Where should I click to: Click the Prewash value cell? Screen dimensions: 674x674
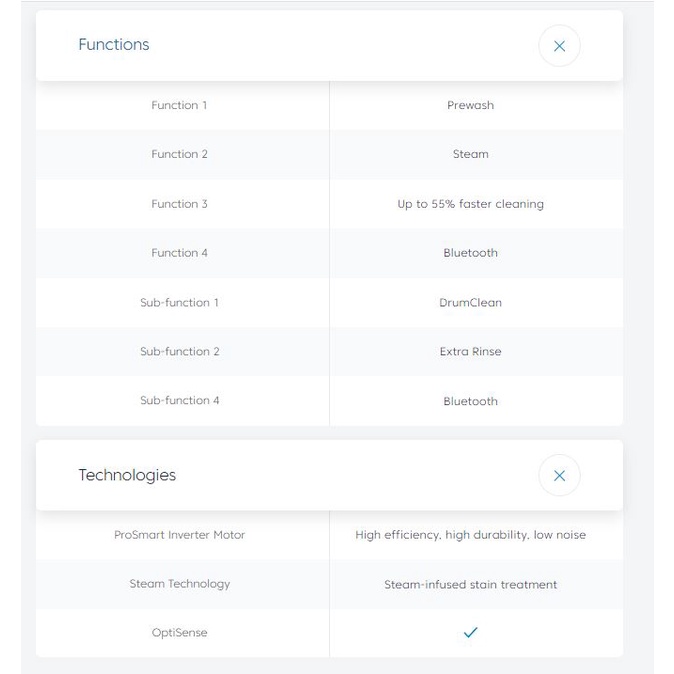point(470,105)
